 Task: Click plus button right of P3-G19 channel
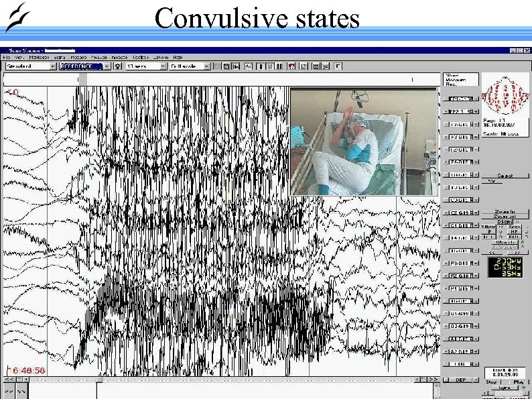476,263
